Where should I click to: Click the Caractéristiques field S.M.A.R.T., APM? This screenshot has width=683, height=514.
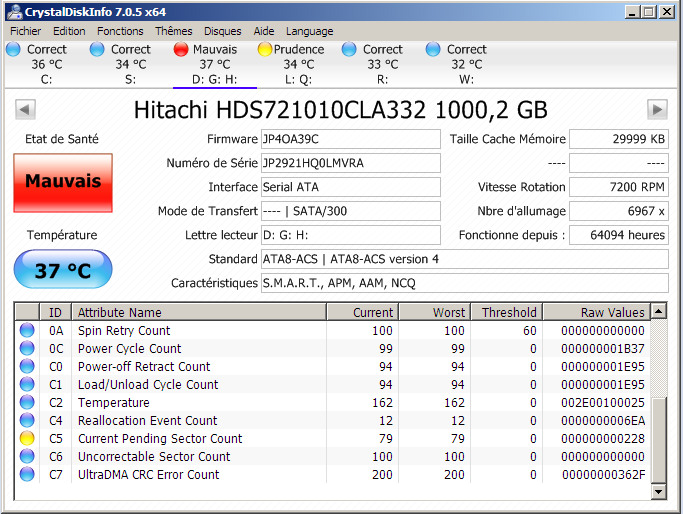click(x=465, y=283)
